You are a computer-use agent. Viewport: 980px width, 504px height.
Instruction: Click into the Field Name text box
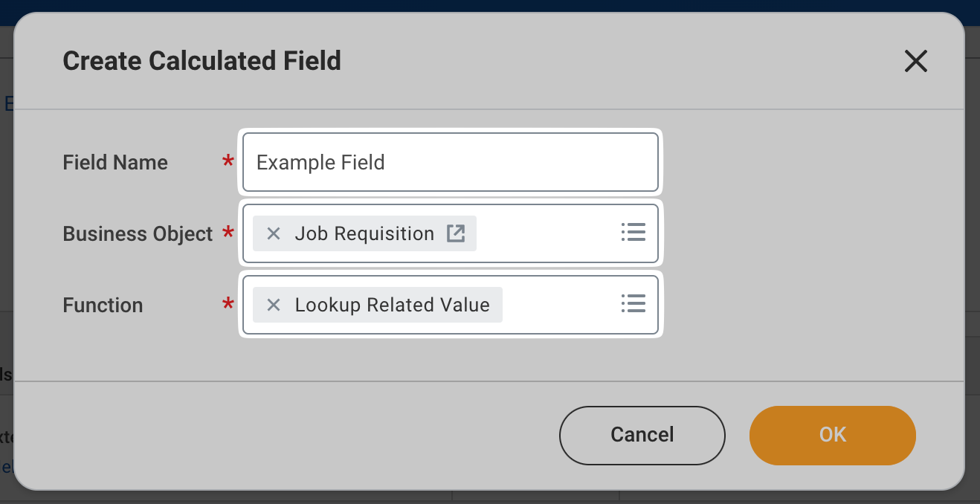[x=450, y=162]
